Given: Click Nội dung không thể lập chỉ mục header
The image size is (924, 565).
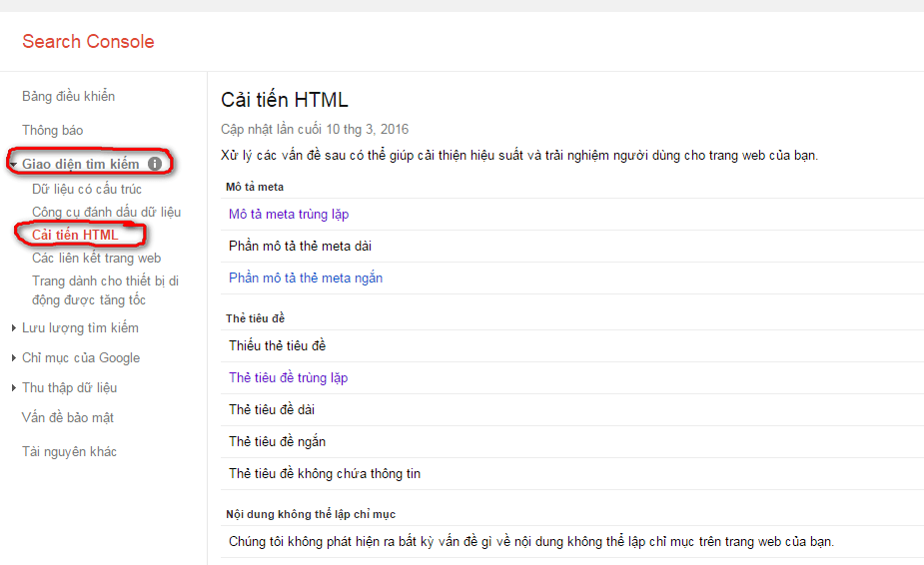Looking at the screenshot, I should click(x=311, y=514).
